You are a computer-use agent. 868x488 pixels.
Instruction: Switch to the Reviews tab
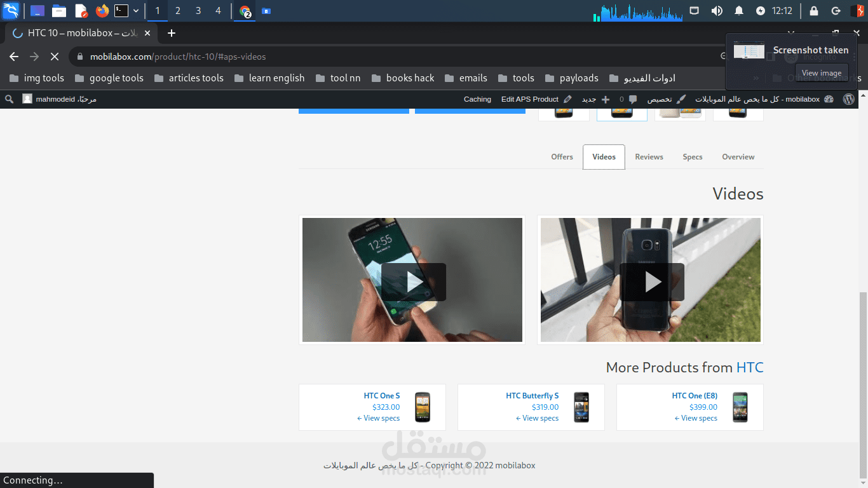coord(649,157)
